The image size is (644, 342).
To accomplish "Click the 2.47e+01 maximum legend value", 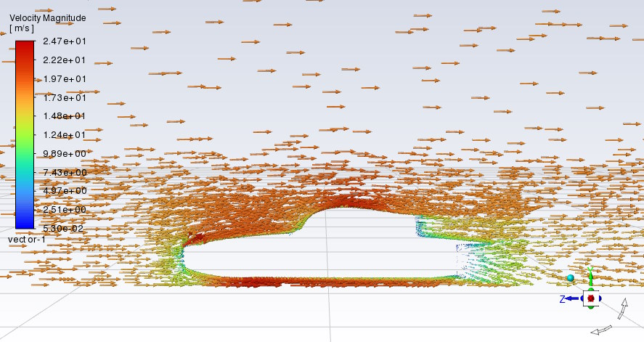I will pos(65,41).
